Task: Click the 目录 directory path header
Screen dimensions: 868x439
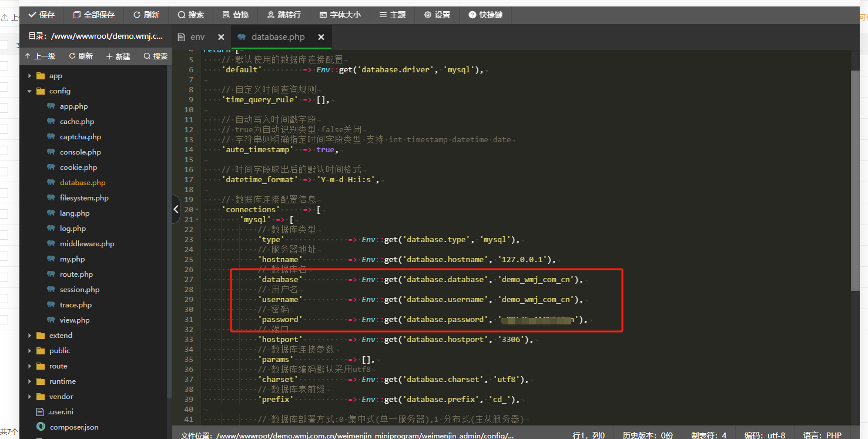Action: coord(96,36)
